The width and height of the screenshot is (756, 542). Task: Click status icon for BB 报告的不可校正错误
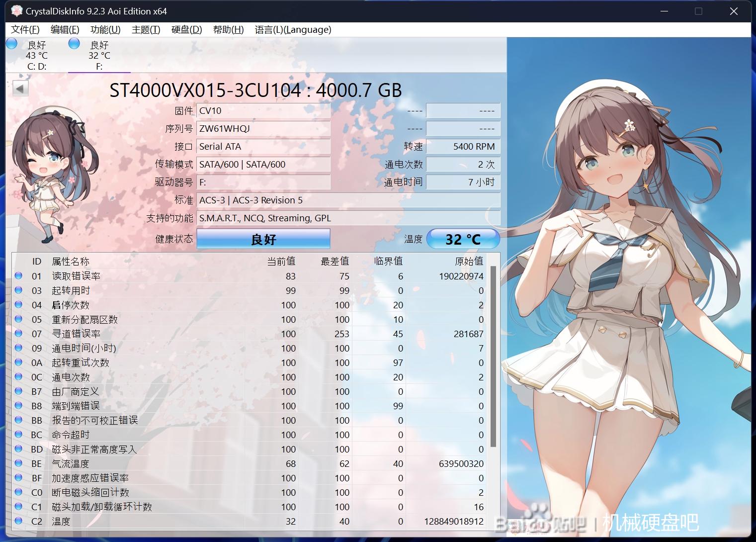point(18,420)
